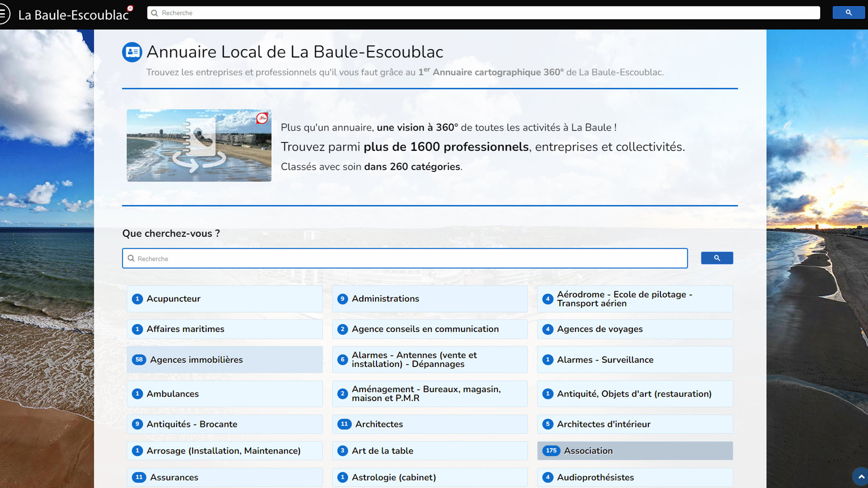The height and width of the screenshot is (488, 868).
Task: Open the Astrologie (cabinet) category
Action: coord(430,478)
